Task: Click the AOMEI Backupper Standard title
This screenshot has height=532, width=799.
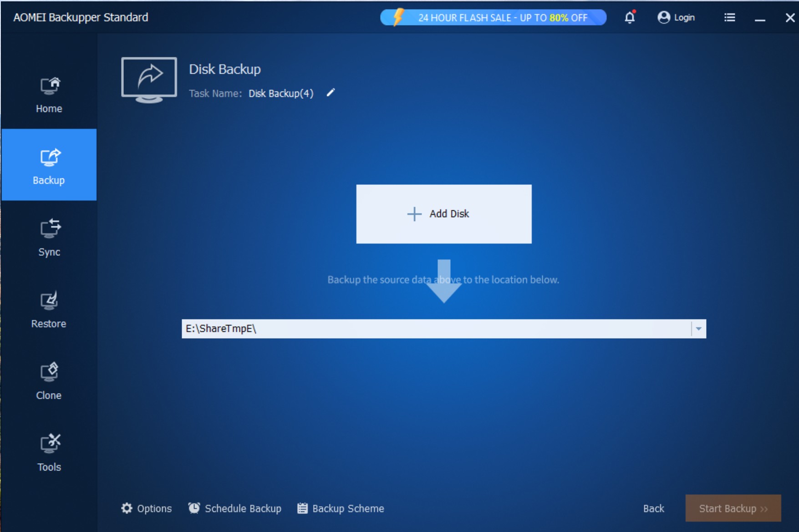Action: (x=81, y=17)
